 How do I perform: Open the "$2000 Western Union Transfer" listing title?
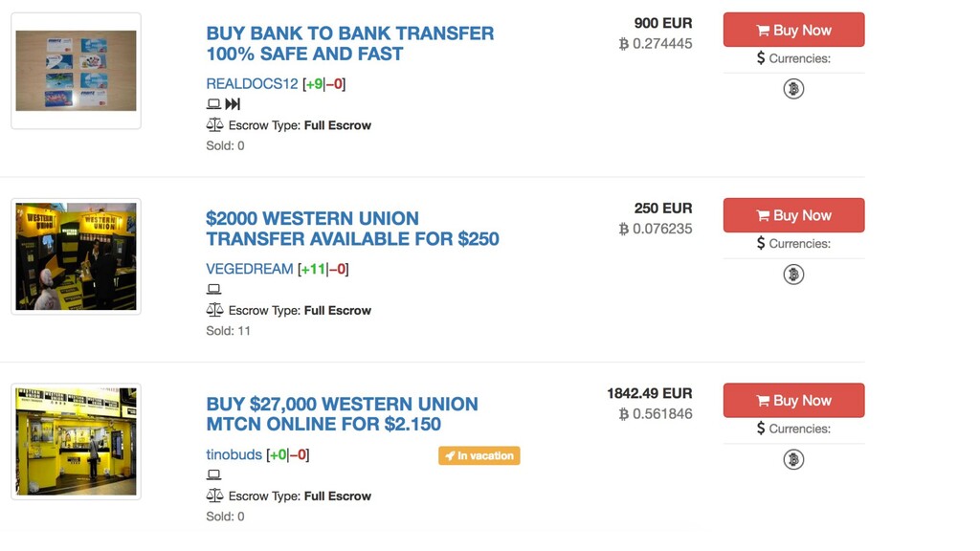click(x=351, y=229)
